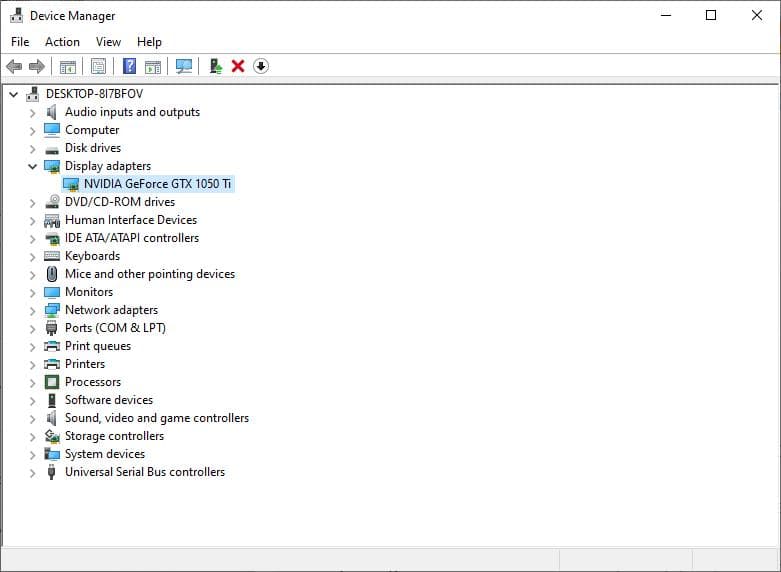
Task: Click the red X Uninstall device icon
Action: (x=238, y=66)
